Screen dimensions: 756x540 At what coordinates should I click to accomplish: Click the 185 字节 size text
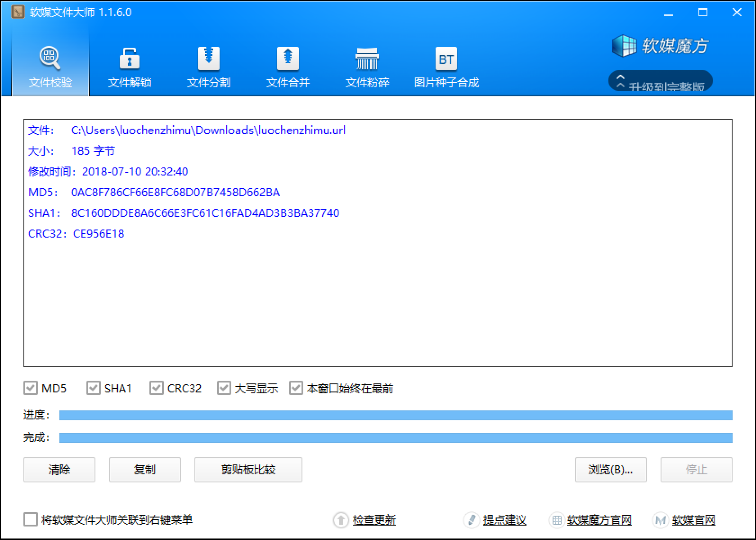[x=93, y=151]
